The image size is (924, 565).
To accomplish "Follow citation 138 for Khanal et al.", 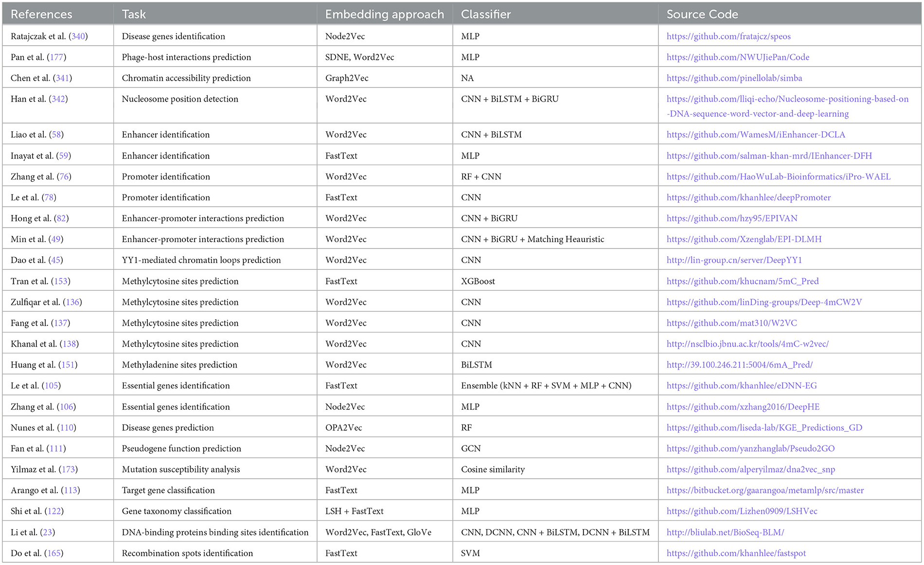I will [x=69, y=344].
